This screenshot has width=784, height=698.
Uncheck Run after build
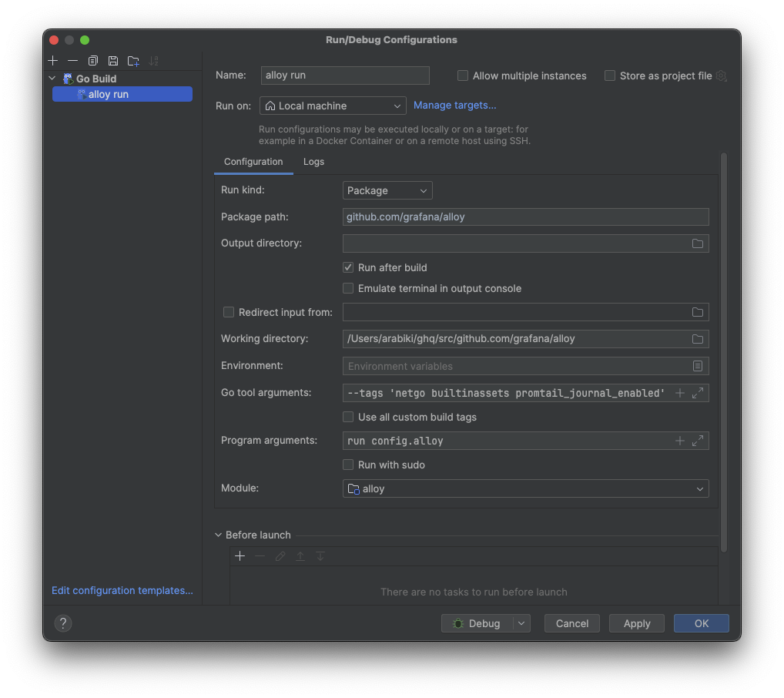click(348, 267)
